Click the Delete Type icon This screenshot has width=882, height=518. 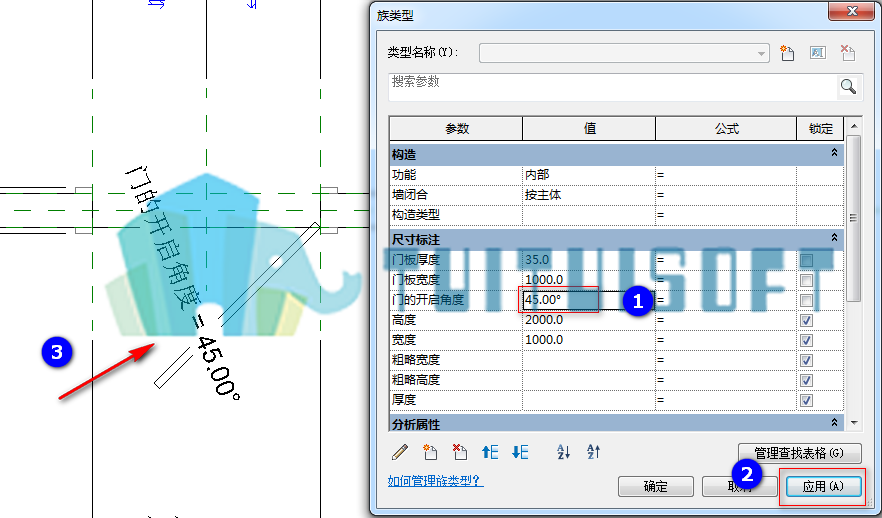pyautogui.click(x=847, y=53)
